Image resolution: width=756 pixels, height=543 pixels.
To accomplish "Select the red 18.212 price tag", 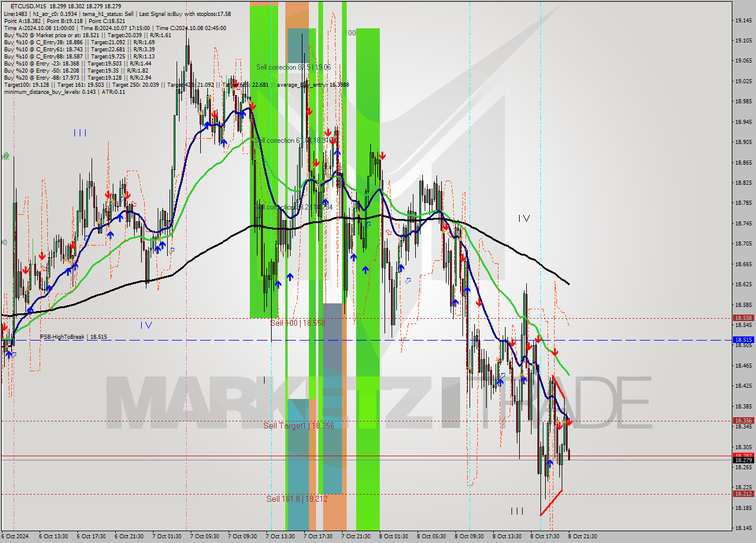I will pyautogui.click(x=743, y=493).
